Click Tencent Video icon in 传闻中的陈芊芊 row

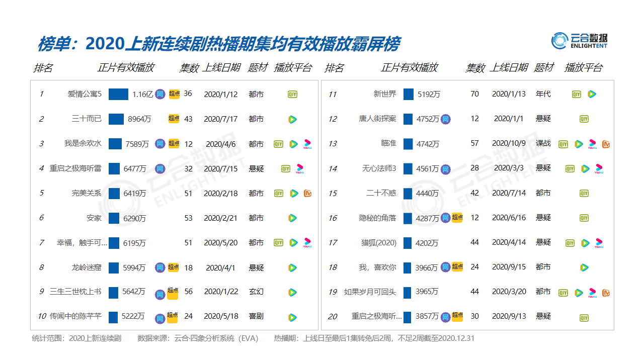pyautogui.click(x=292, y=317)
